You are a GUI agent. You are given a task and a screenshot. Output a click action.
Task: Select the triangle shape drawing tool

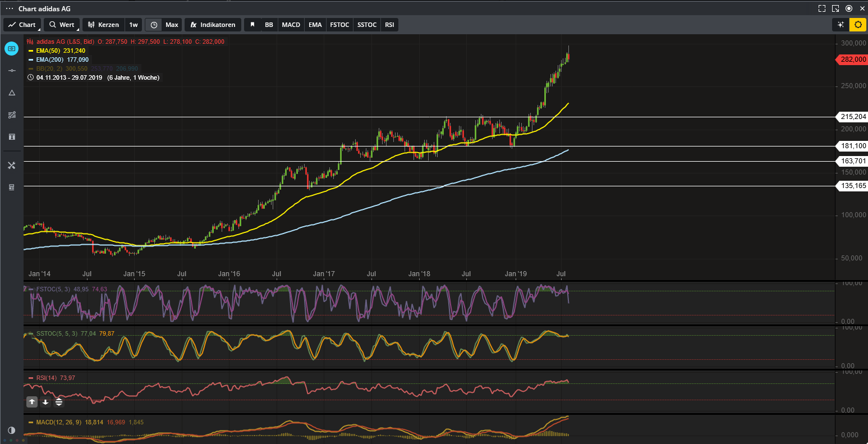(x=11, y=93)
